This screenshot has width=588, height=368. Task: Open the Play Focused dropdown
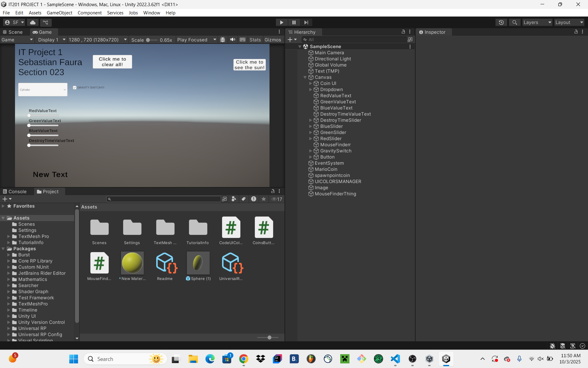click(x=196, y=40)
